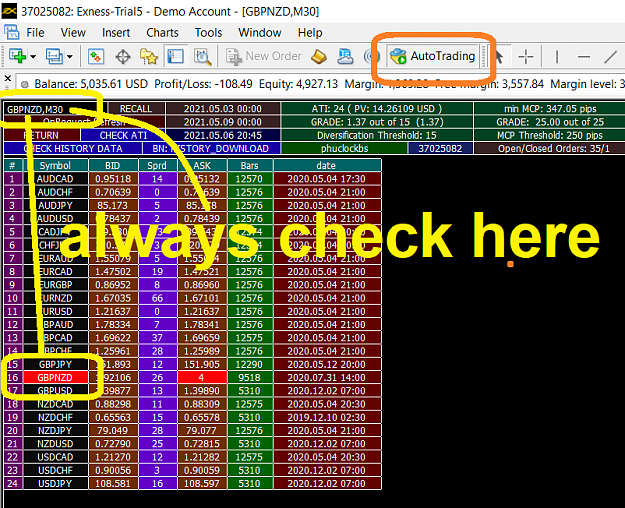Select the NZDUSD symbol cell

pyautogui.click(x=55, y=443)
